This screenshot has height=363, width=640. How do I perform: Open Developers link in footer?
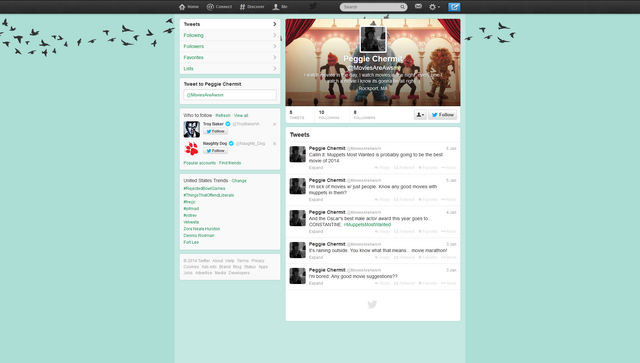click(239, 273)
